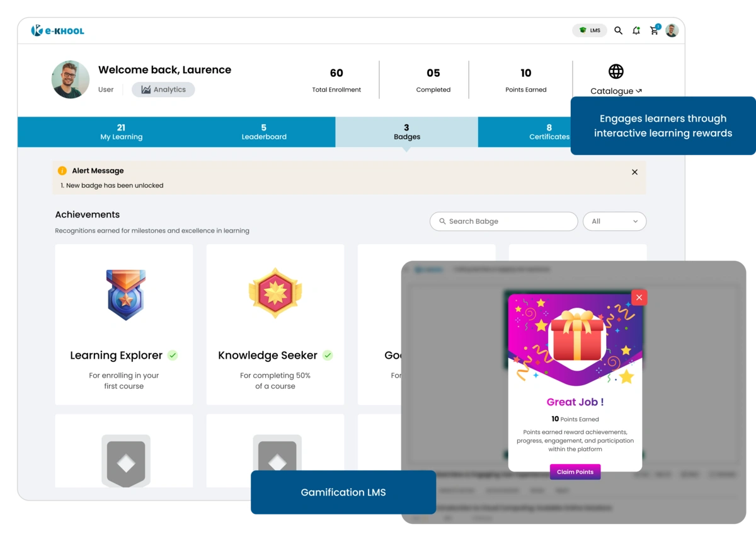Image resolution: width=756 pixels, height=534 pixels.
Task: Switch to the Badges tab
Action: point(406,132)
